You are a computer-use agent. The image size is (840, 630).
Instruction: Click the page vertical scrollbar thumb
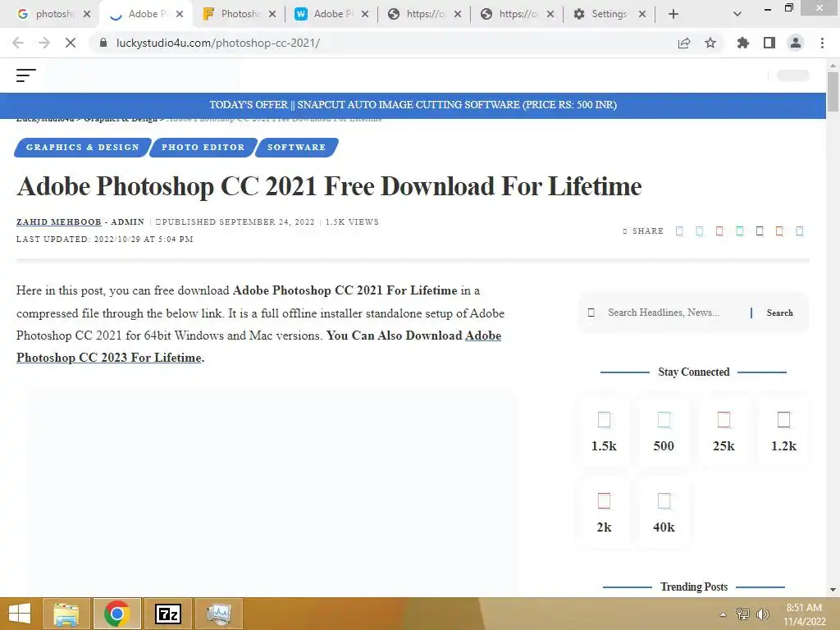click(833, 92)
